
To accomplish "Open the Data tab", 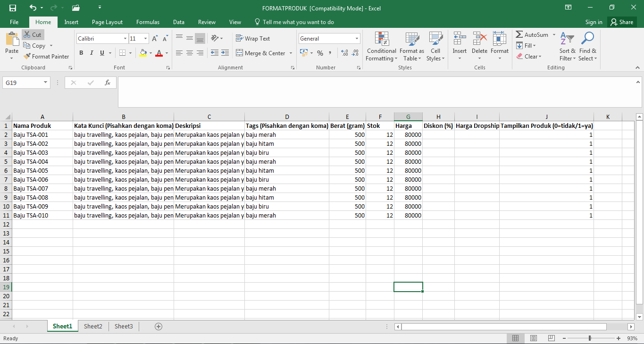I will pos(179,22).
